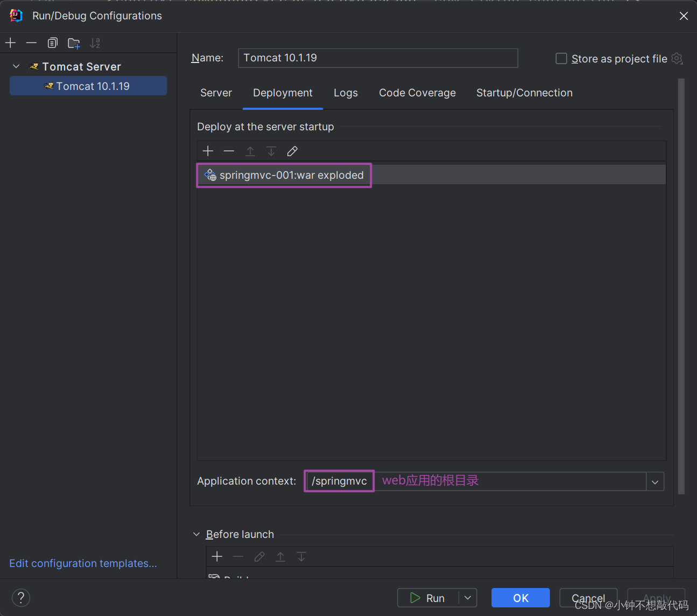The height and width of the screenshot is (616, 697).
Task: Sort configurations alphabetically
Action: point(95,43)
